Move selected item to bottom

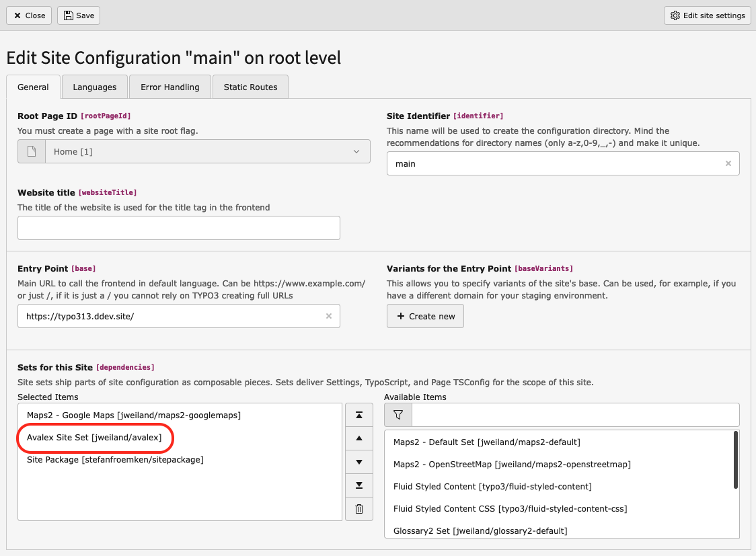click(x=359, y=485)
